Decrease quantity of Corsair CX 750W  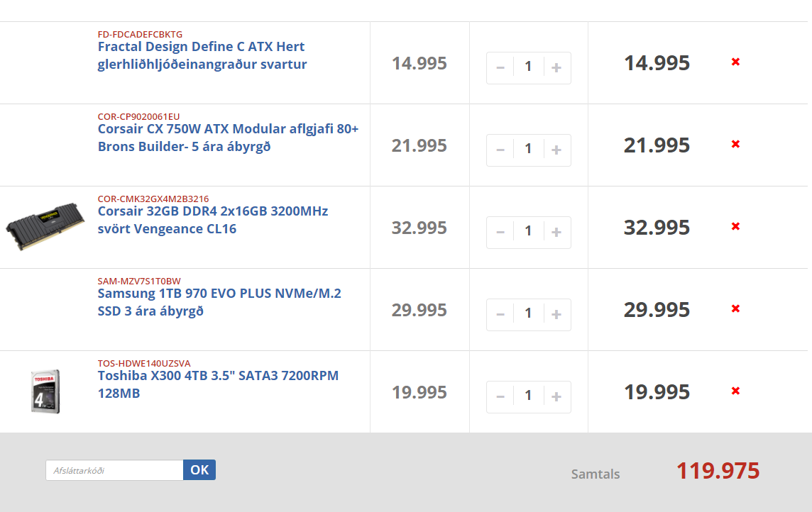[500, 150]
